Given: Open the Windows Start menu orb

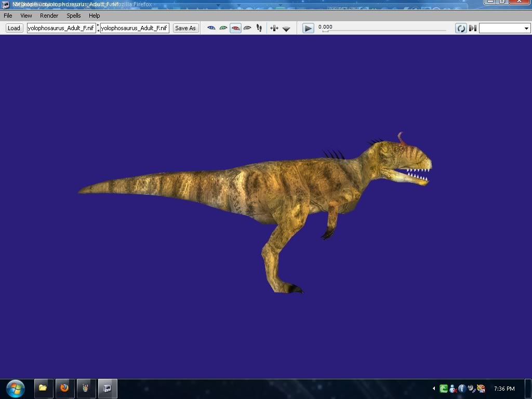Looking at the screenshot, I should (x=15, y=388).
